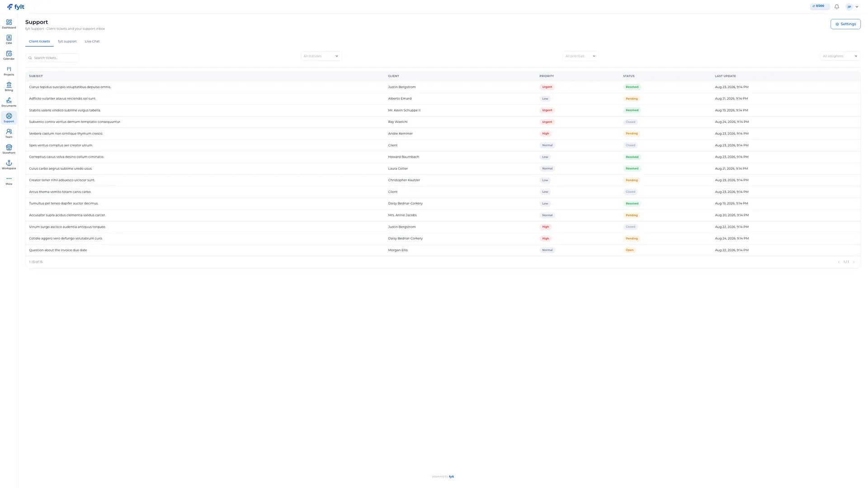This screenshot has width=868, height=488.
Task: Open Projects from the sidebar
Action: (9, 71)
